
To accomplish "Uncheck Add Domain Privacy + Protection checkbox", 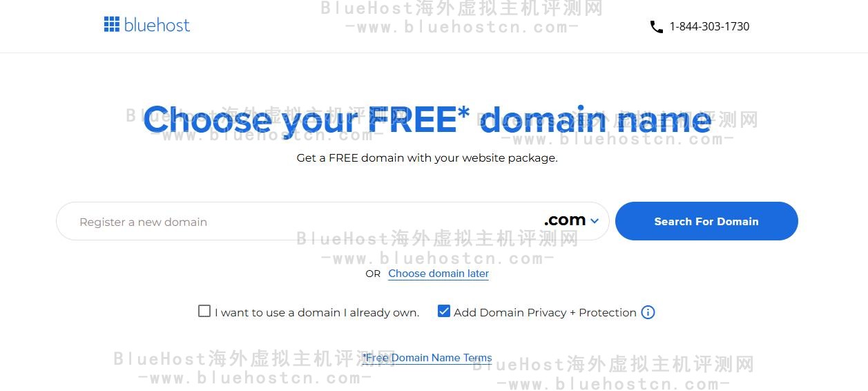I will coord(444,312).
